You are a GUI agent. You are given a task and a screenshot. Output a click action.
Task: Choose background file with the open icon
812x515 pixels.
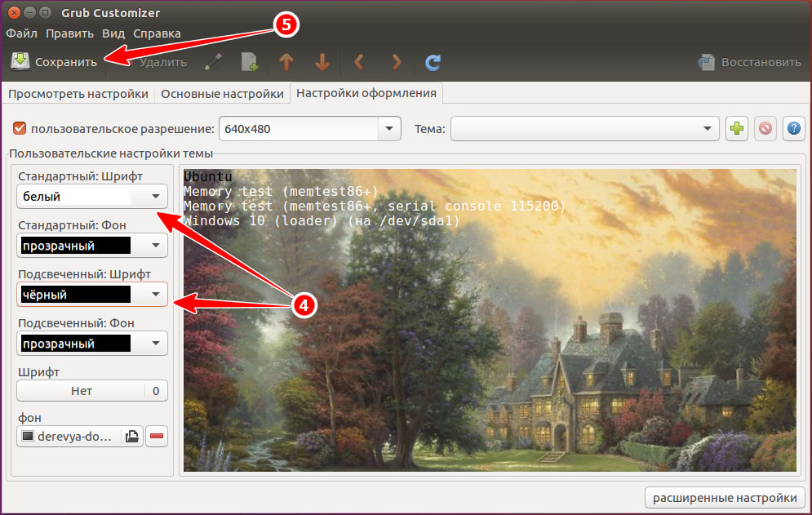click(x=132, y=437)
